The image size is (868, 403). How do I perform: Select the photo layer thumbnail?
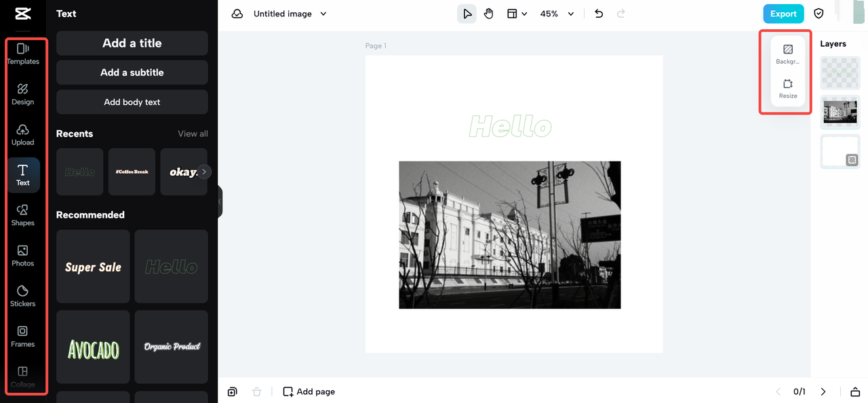pos(840,112)
